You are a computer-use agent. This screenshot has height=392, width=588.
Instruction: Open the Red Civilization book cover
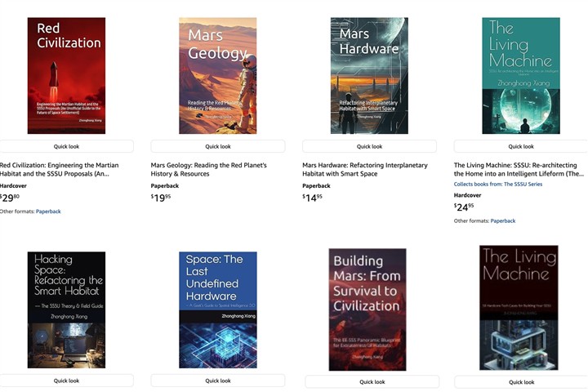coord(66,75)
